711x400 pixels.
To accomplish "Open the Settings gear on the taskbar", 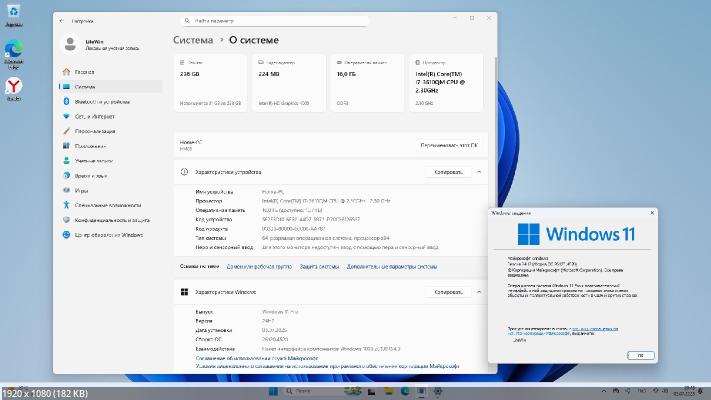I will (x=438, y=391).
